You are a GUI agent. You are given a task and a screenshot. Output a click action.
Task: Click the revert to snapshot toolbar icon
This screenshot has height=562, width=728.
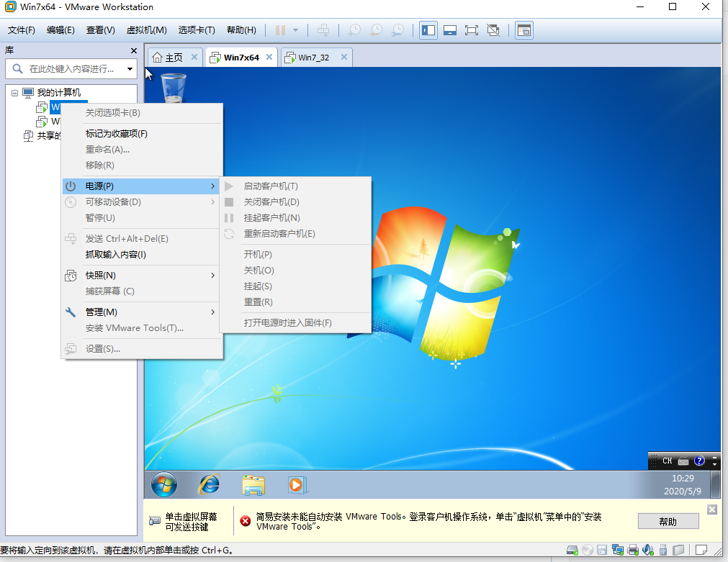(x=376, y=31)
